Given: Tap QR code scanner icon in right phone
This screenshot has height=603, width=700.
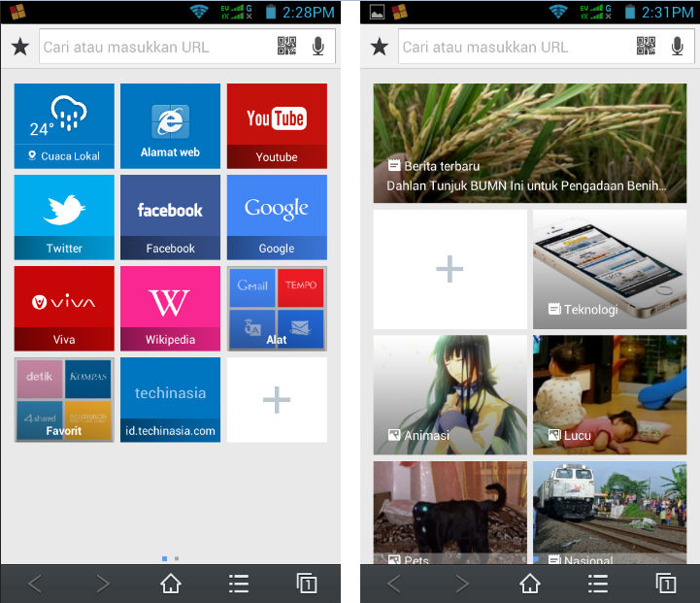Looking at the screenshot, I should coord(646,46).
